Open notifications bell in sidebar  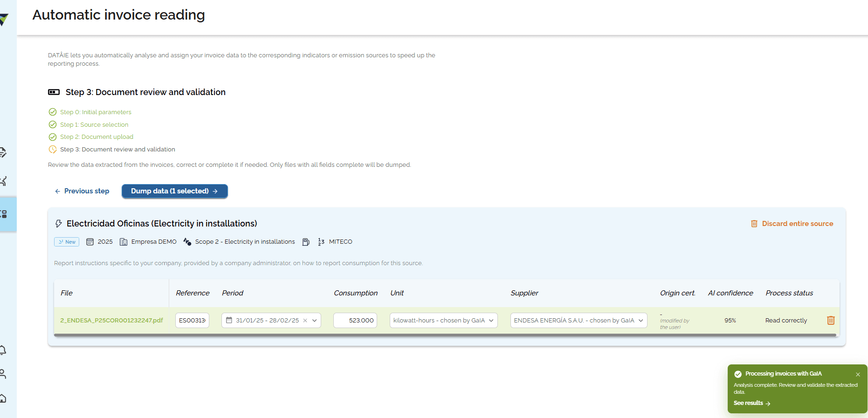3,350
